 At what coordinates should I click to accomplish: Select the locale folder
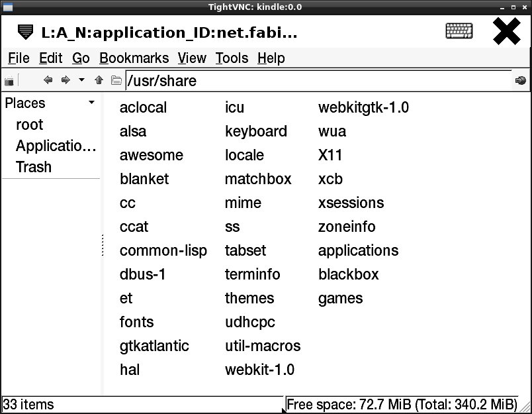point(244,155)
